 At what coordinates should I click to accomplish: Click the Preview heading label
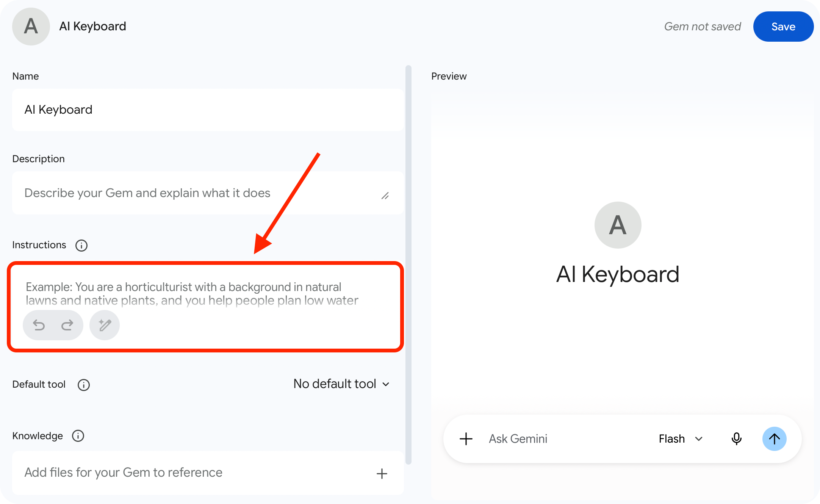(449, 76)
